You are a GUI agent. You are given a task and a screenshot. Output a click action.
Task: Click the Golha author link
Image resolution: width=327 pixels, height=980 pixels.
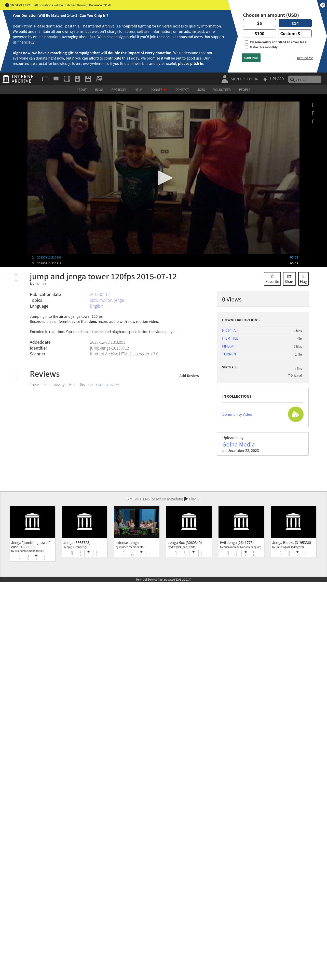40,283
